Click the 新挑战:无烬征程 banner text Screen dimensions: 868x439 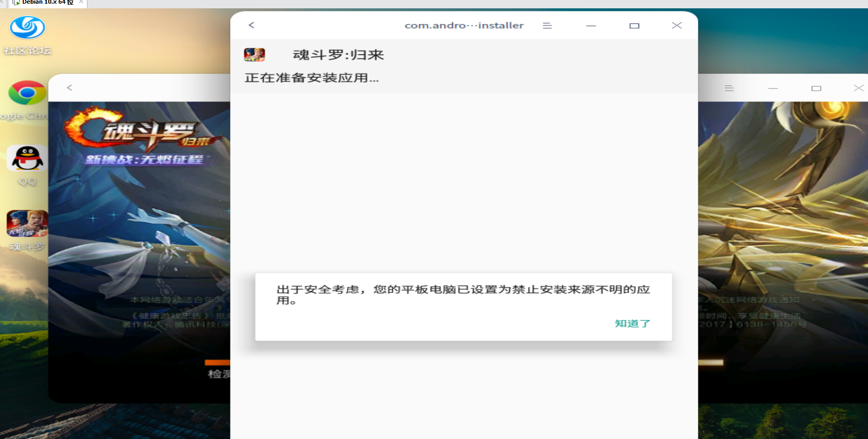click(x=144, y=159)
